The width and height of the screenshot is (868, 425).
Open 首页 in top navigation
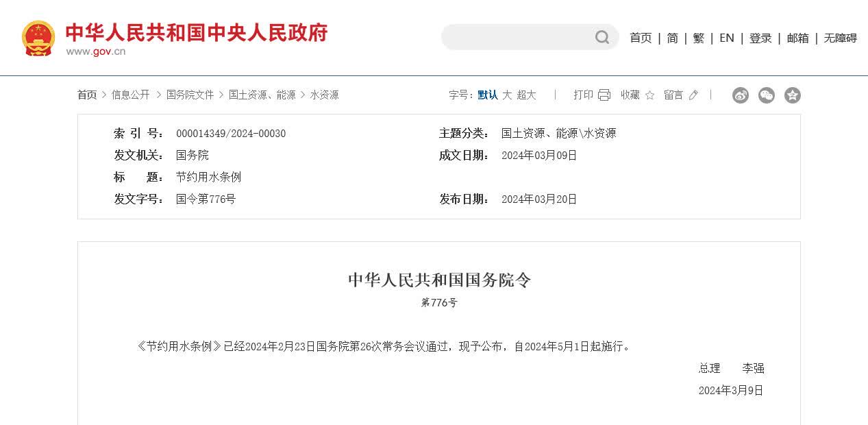pyautogui.click(x=641, y=38)
